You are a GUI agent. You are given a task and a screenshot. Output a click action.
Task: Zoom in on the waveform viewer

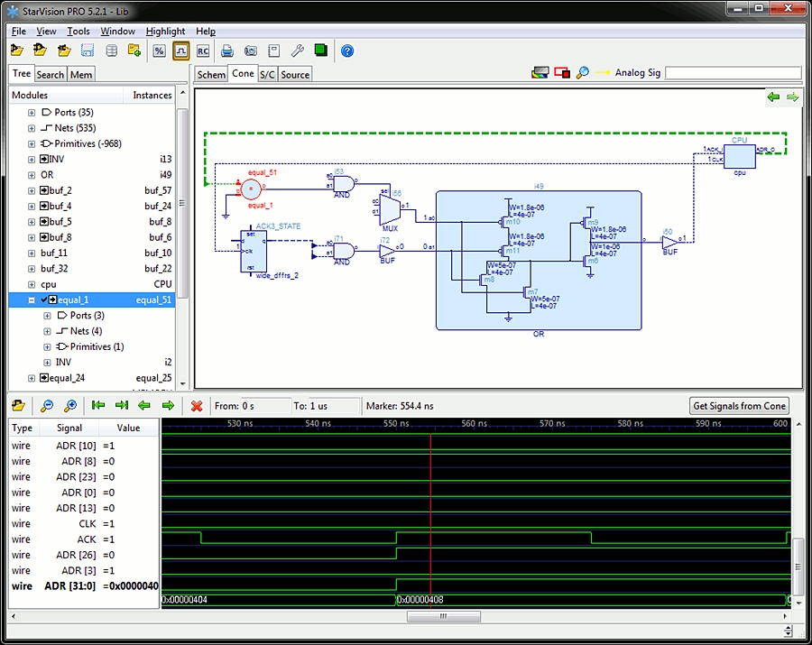69,406
